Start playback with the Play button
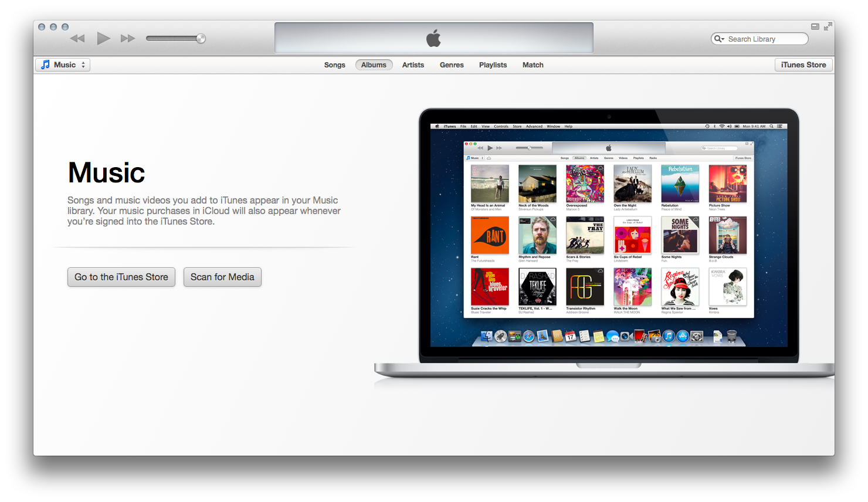Image resolution: width=868 pixels, height=502 pixels. click(103, 39)
